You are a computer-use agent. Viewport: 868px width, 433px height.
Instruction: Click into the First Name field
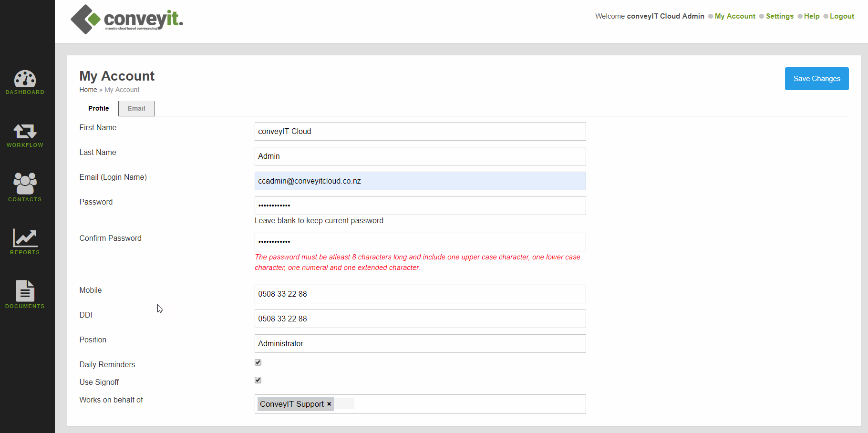click(x=420, y=132)
